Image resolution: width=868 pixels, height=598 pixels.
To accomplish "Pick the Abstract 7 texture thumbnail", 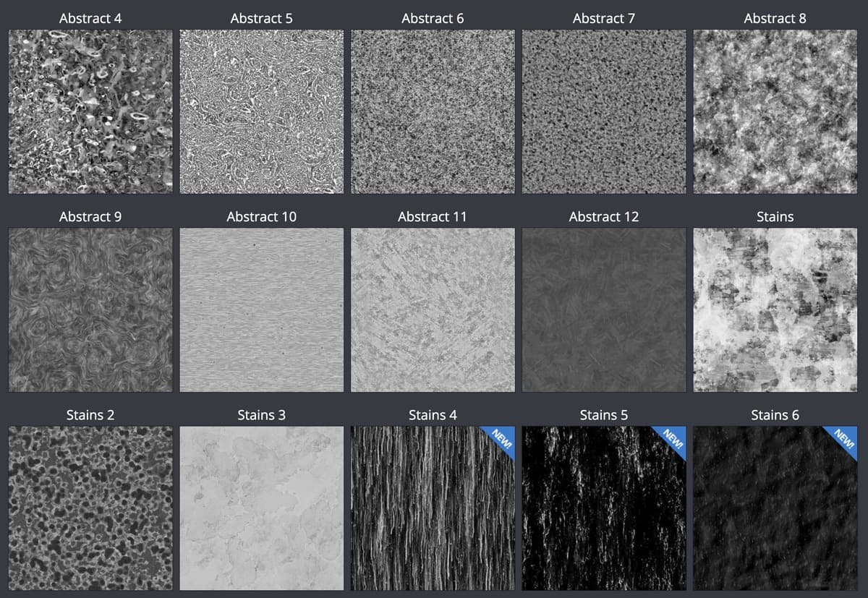I will point(604,111).
